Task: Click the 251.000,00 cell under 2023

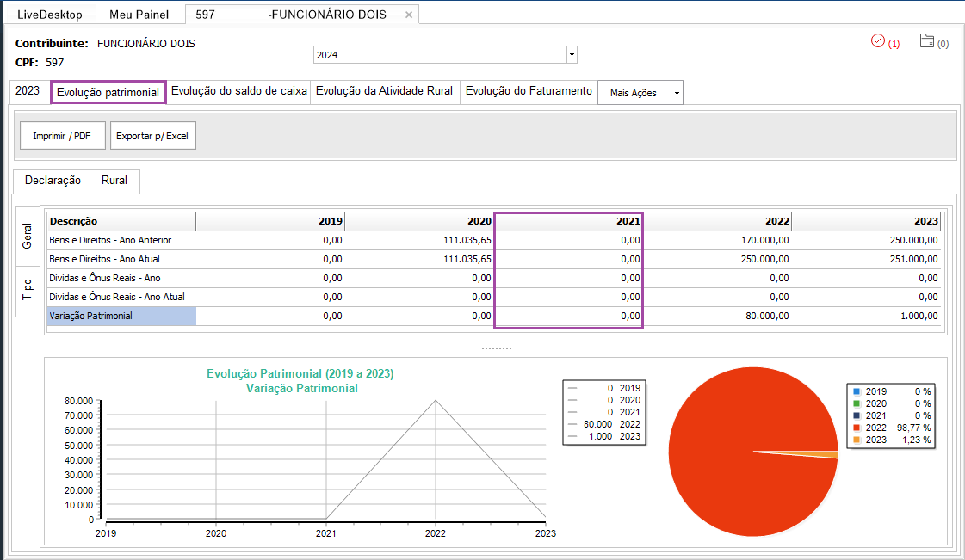Action: pyautogui.click(x=866, y=260)
